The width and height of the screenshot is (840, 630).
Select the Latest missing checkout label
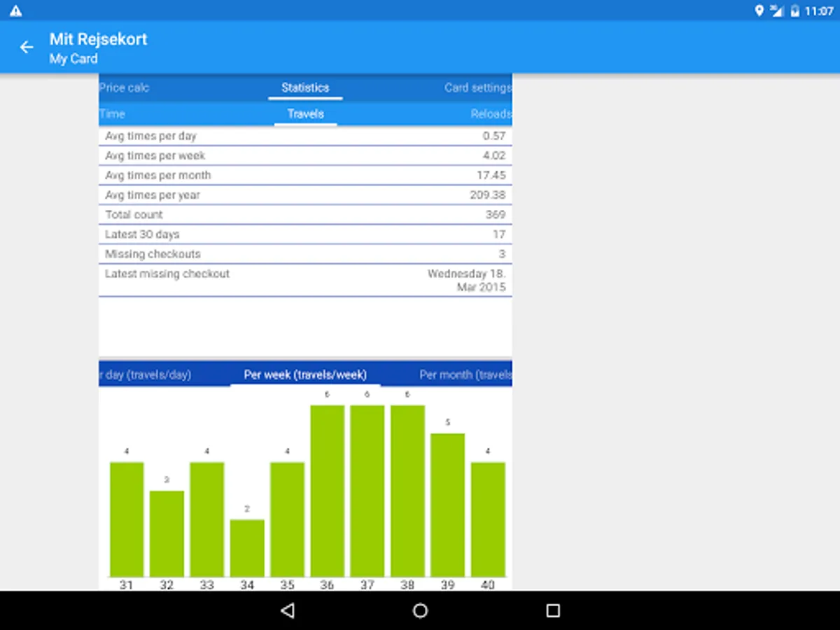[x=167, y=274]
